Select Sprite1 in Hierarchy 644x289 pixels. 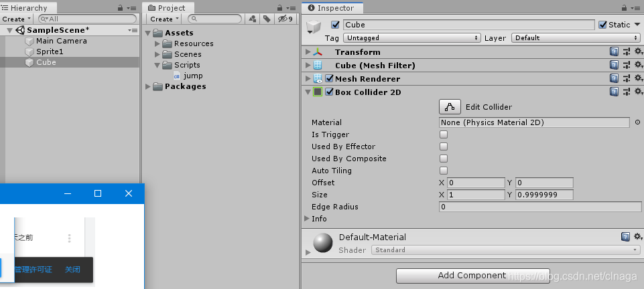[50, 52]
